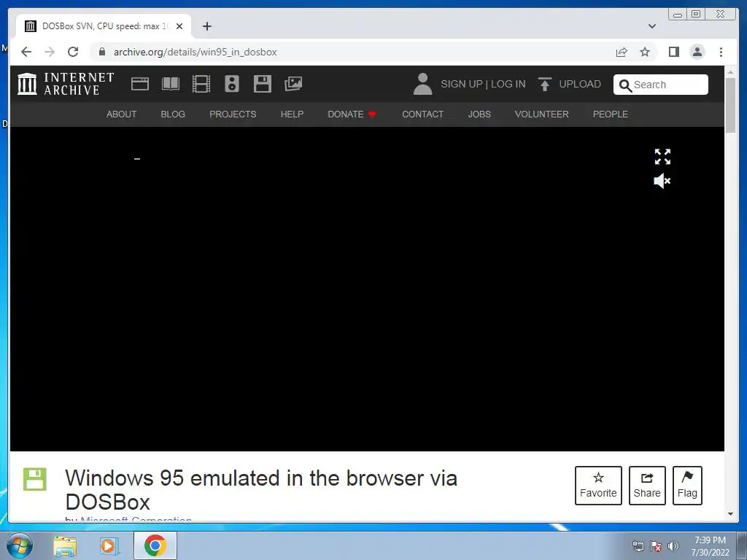Open the CONTACT menu item

tap(422, 114)
